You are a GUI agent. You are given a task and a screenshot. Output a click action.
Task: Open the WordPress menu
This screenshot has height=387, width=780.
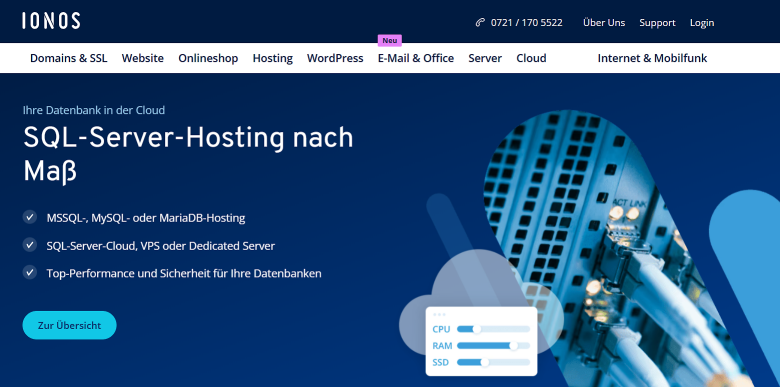[335, 58]
